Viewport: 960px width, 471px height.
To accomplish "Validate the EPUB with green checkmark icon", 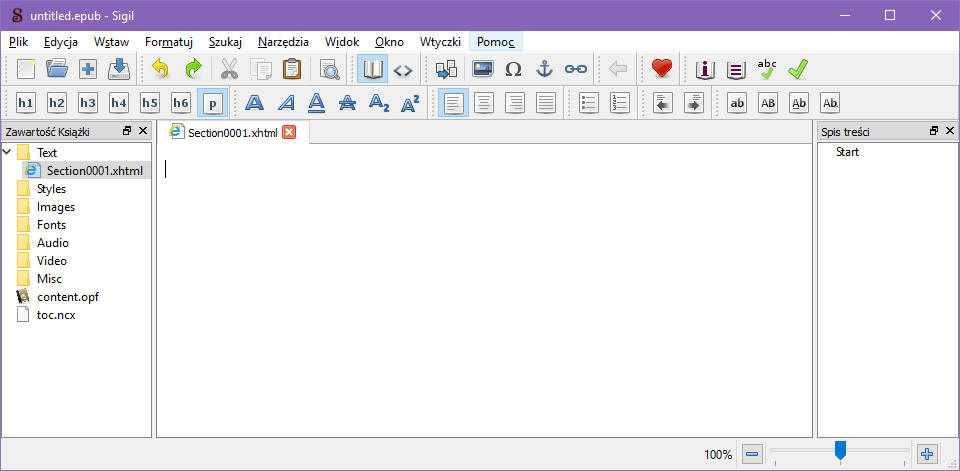I will click(x=797, y=69).
